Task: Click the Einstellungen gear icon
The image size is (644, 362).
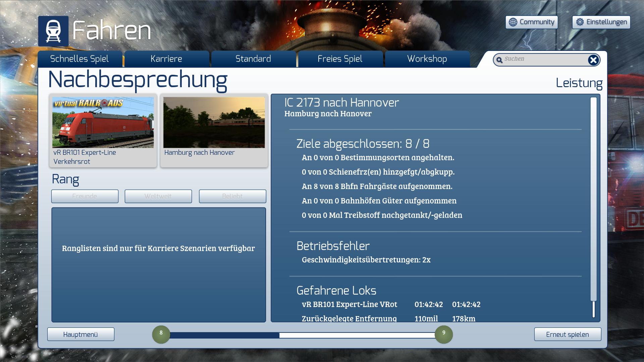Action: [x=580, y=22]
